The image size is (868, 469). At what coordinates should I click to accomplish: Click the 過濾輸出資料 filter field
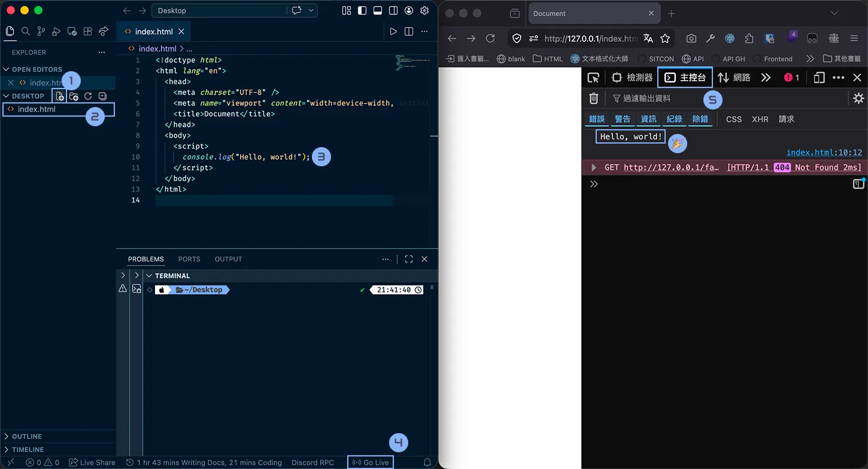(x=647, y=99)
